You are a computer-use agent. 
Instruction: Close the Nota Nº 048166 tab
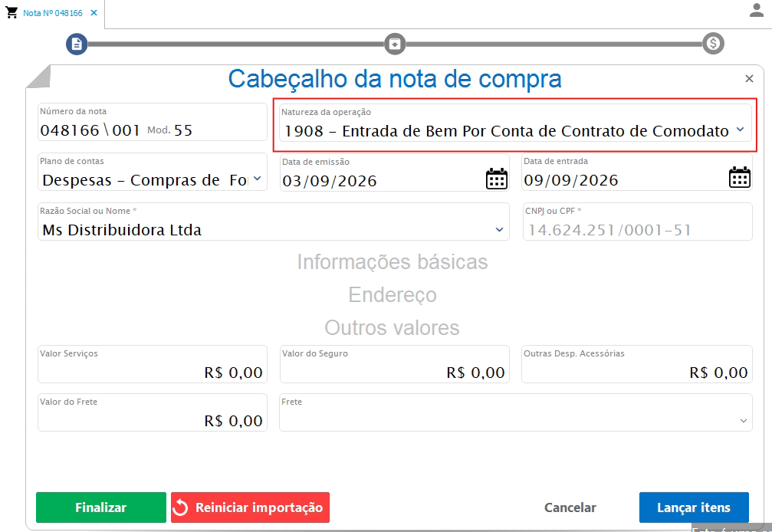94,13
